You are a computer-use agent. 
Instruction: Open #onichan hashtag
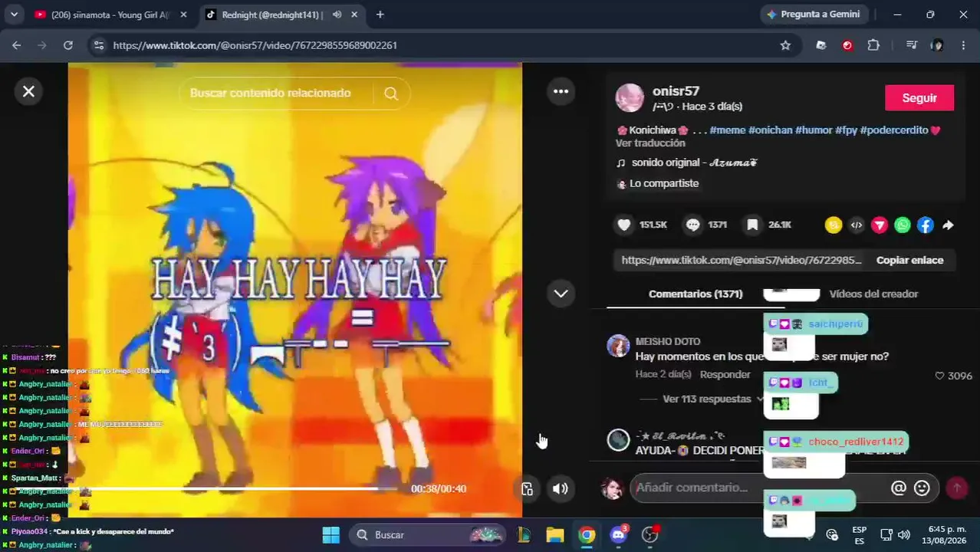[x=770, y=130]
